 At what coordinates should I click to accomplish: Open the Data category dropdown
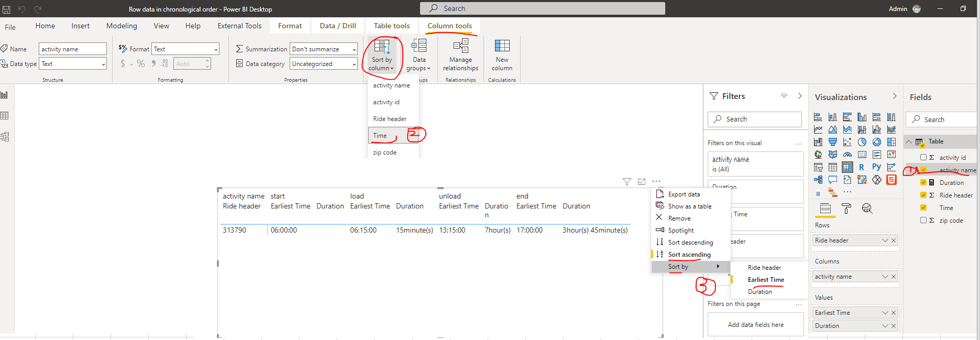(324, 63)
